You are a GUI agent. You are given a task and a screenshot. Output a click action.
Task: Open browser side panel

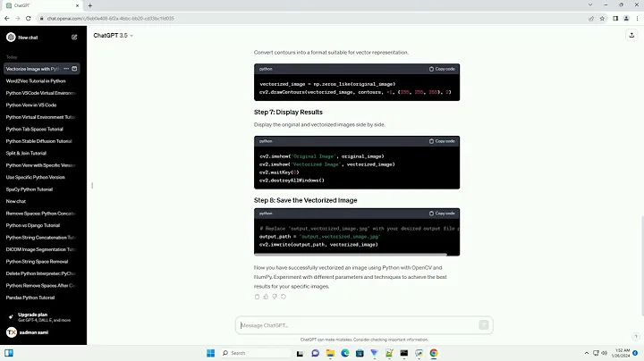pos(615,19)
